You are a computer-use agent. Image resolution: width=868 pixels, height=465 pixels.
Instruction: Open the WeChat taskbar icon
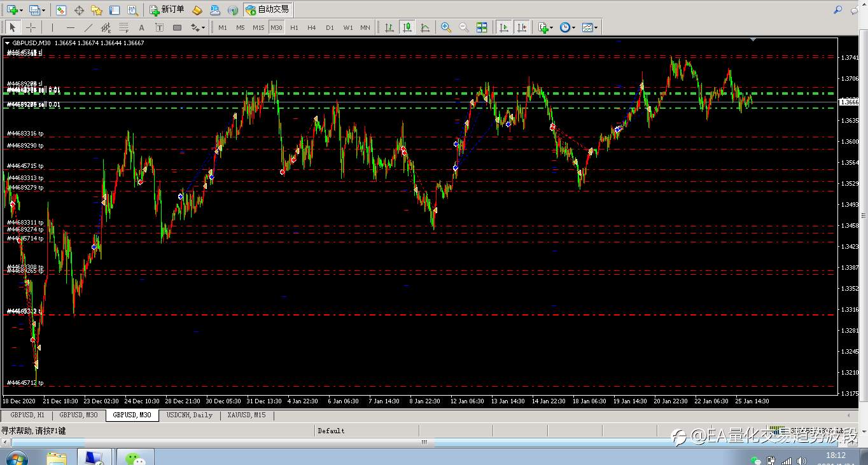pyautogui.click(x=134, y=457)
